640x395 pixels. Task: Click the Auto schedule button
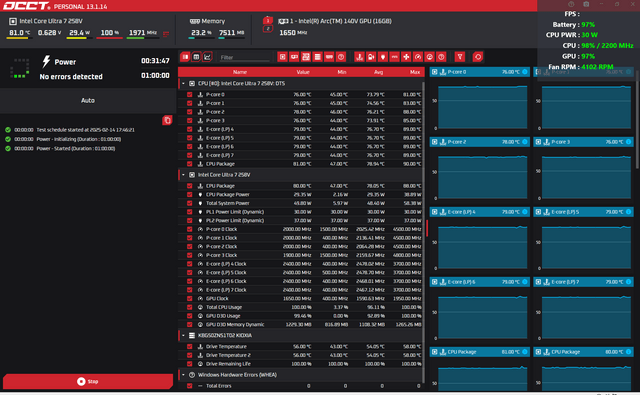point(88,100)
